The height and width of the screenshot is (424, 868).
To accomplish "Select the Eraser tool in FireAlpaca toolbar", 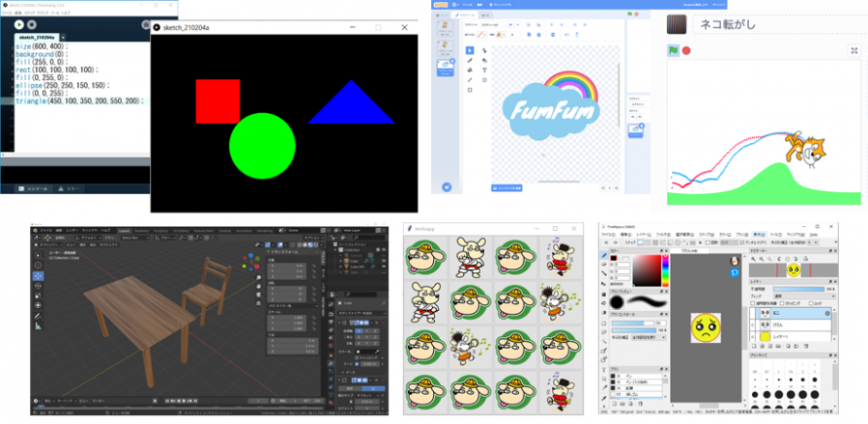I will tap(604, 264).
